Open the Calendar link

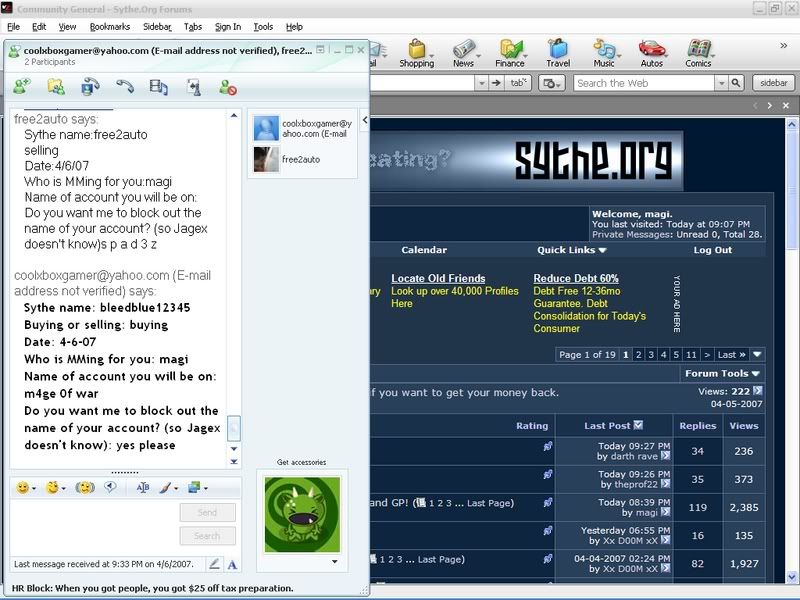click(x=424, y=250)
